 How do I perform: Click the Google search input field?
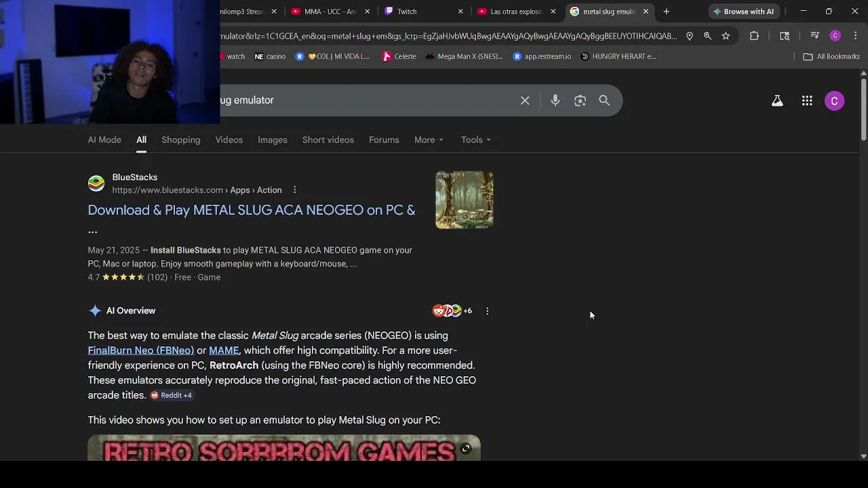pos(366,100)
